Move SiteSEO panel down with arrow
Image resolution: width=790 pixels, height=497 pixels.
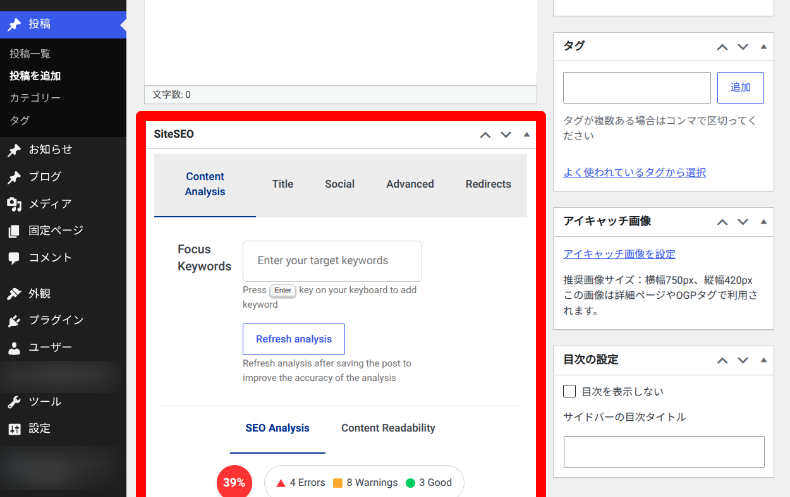click(506, 135)
